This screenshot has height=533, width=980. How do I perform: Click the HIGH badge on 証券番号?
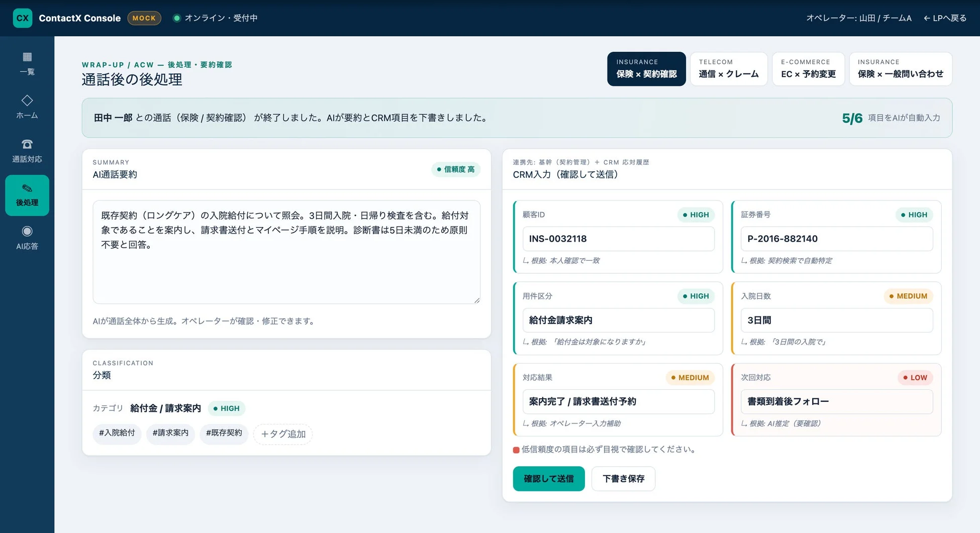(914, 215)
